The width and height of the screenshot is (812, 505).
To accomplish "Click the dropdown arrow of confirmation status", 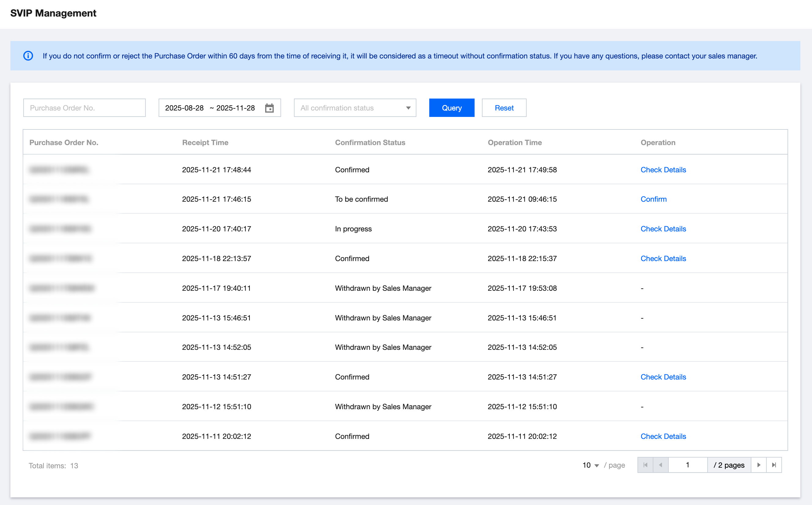I will coord(408,108).
